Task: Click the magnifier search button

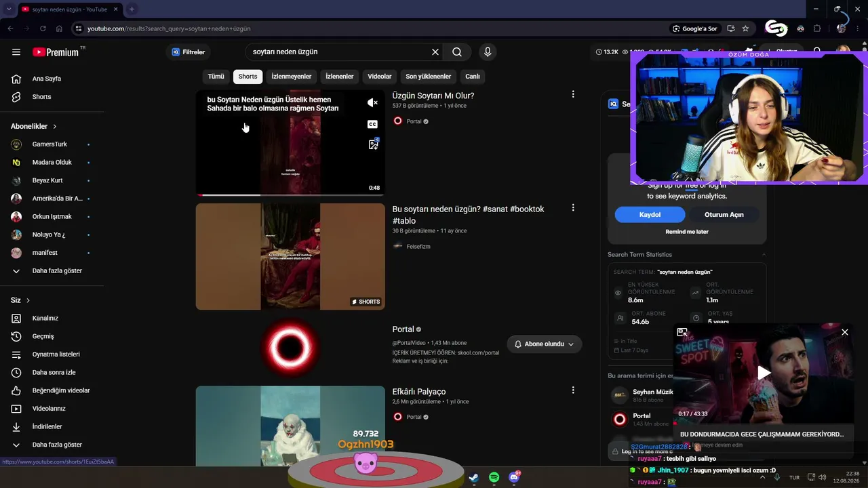Action: pos(457,52)
